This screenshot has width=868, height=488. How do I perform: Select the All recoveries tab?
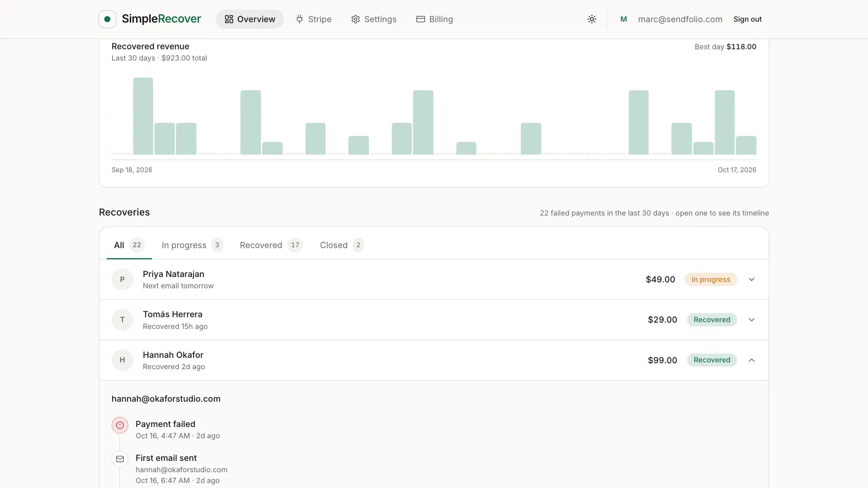tap(129, 245)
